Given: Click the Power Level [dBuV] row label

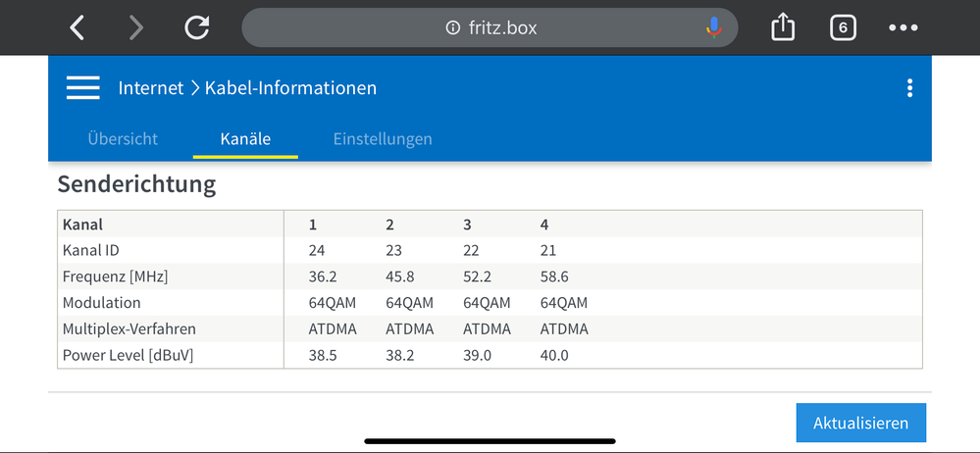Looking at the screenshot, I should pyautogui.click(x=129, y=355).
